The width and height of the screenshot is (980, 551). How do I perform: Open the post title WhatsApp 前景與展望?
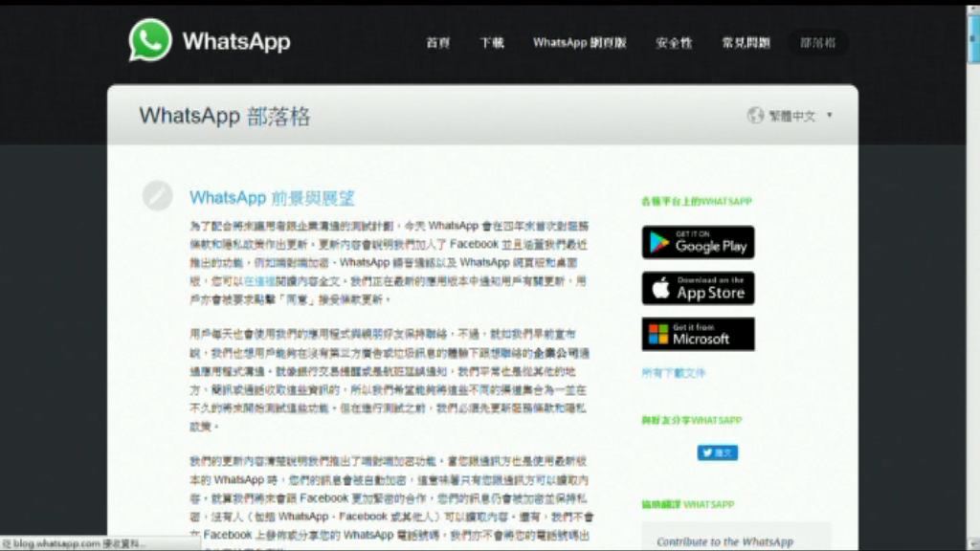pos(272,198)
